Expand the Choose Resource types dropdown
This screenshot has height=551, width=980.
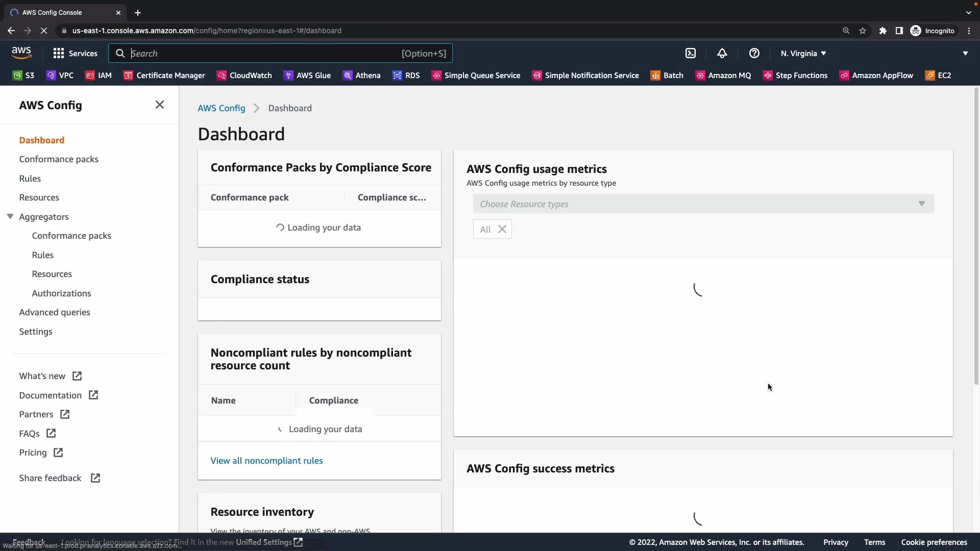(703, 204)
